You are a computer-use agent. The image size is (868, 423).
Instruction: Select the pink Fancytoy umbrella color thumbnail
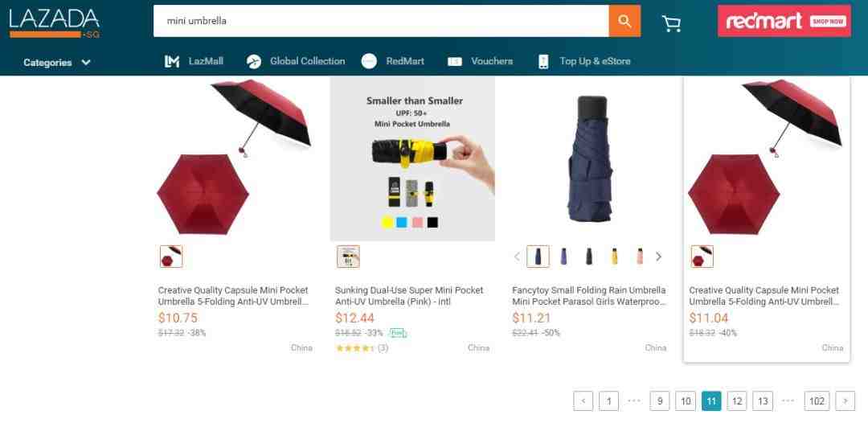[640, 257]
